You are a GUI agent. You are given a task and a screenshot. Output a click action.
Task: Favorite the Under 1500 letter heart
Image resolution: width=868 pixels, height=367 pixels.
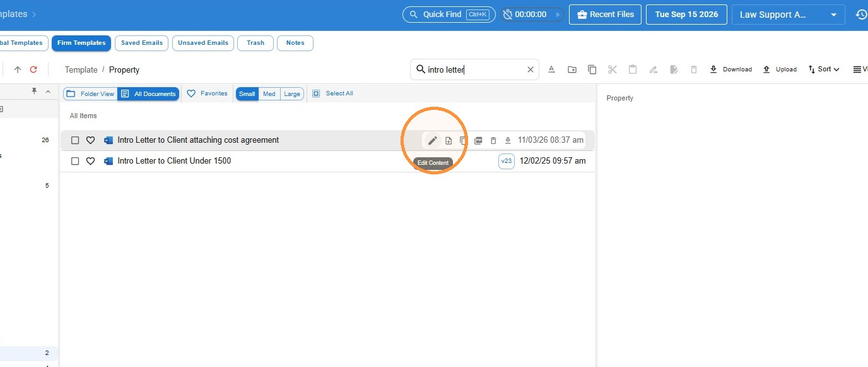pos(90,161)
